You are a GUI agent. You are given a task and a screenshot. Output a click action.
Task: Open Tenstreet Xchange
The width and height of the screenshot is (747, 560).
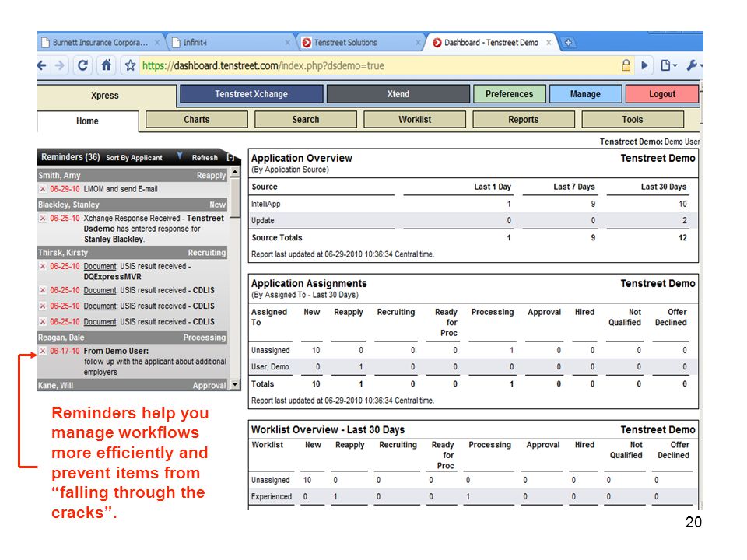point(251,94)
